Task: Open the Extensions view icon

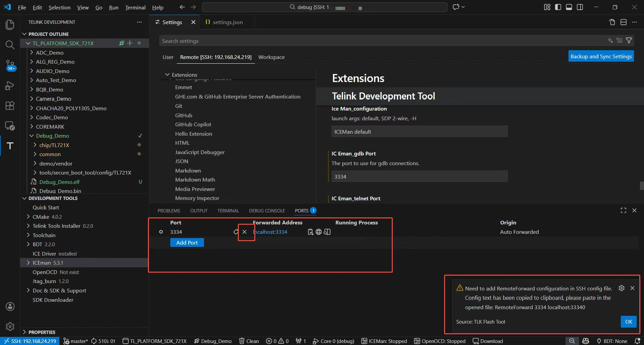Action: [10, 106]
